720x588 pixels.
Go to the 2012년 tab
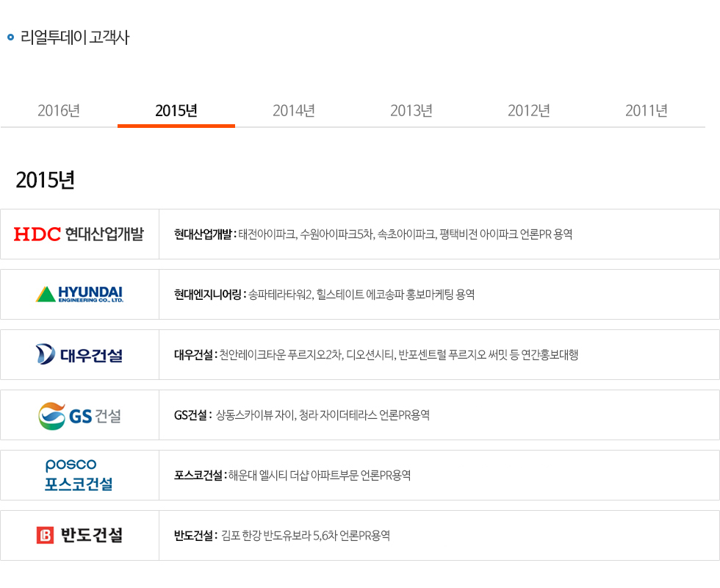point(529,111)
